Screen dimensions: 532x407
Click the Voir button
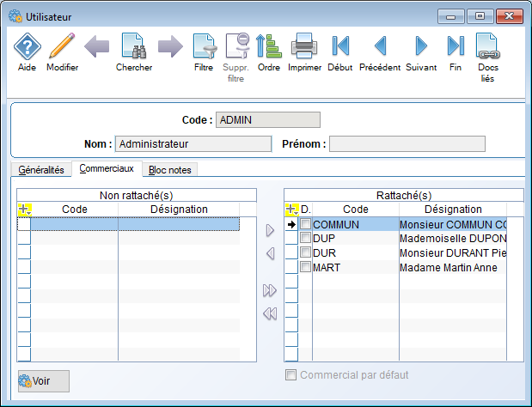[44, 381]
